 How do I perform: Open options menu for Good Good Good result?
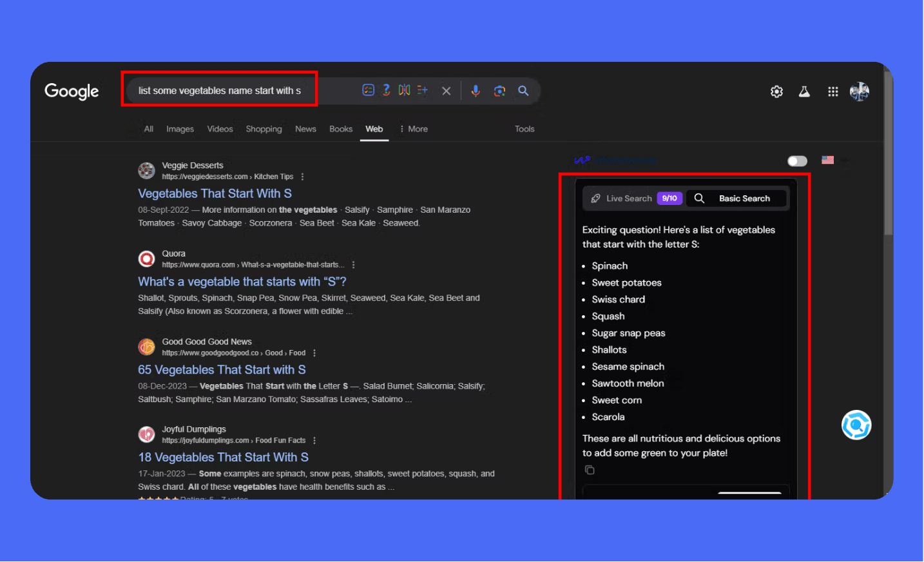pyautogui.click(x=314, y=353)
